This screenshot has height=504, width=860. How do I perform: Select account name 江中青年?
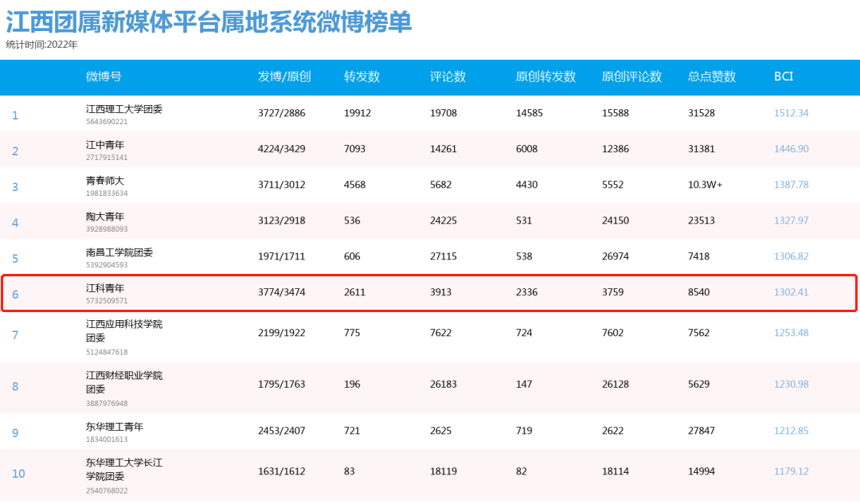click(105, 145)
